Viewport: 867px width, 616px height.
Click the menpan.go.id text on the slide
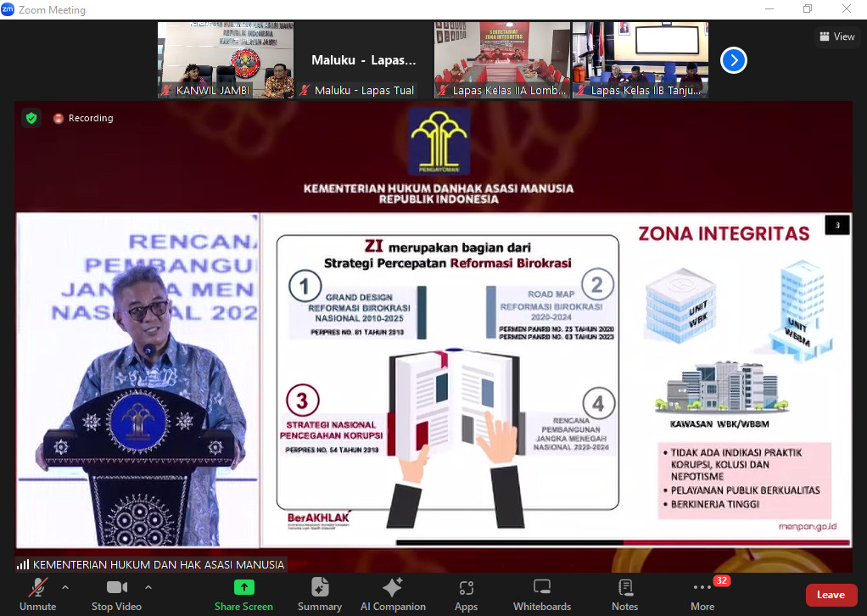(808, 526)
